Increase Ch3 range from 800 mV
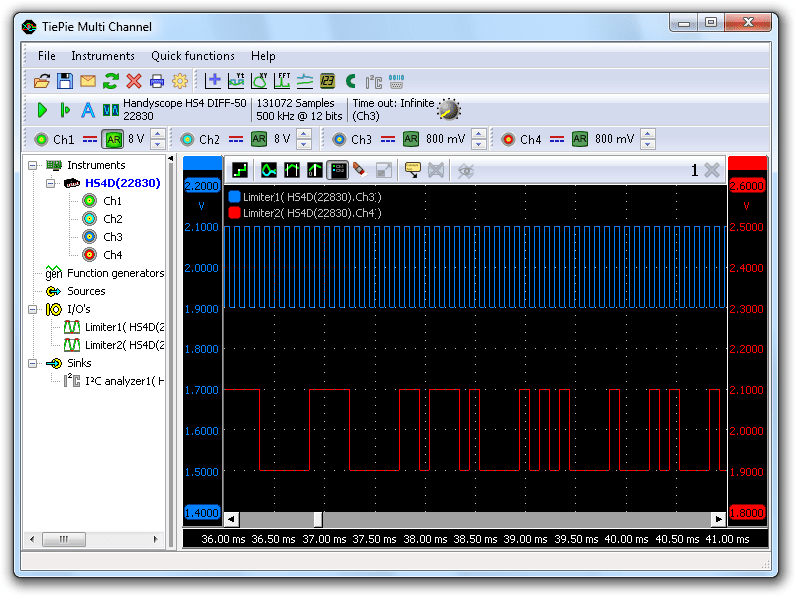Image resolution: width=795 pixels, height=596 pixels. click(x=479, y=134)
